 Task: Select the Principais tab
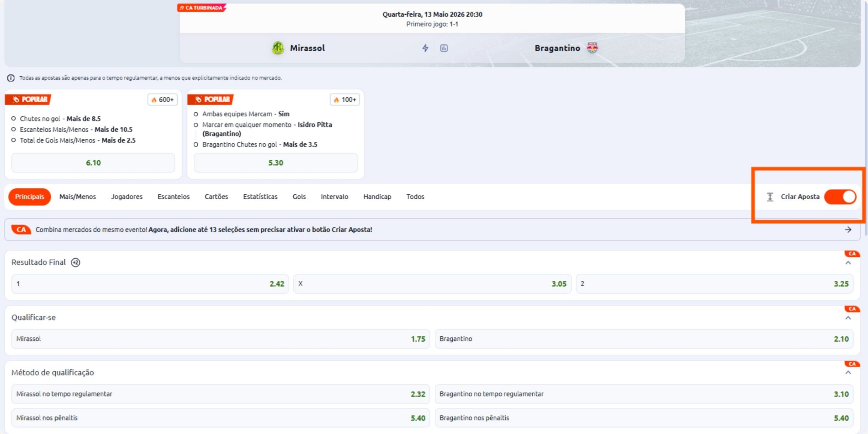point(29,197)
